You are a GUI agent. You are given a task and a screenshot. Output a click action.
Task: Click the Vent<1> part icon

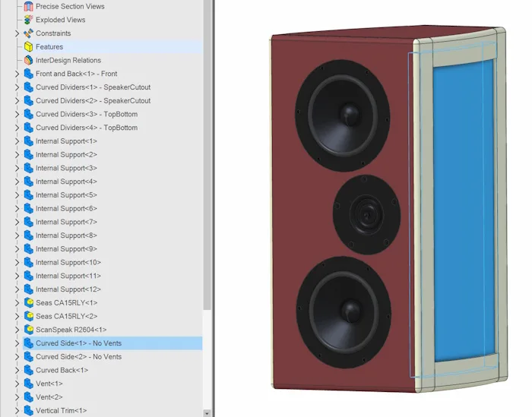click(29, 384)
